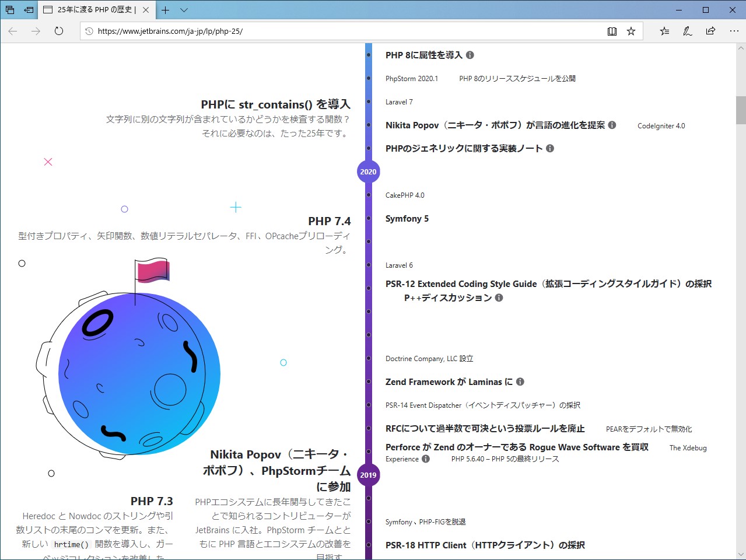Viewport: 746px width, 560px height.
Task: Click the info icon beside Zend Framework が Laminas に
Action: point(520,381)
